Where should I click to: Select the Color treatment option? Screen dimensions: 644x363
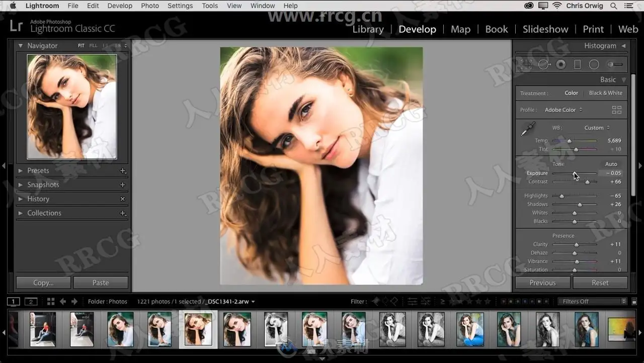(572, 93)
